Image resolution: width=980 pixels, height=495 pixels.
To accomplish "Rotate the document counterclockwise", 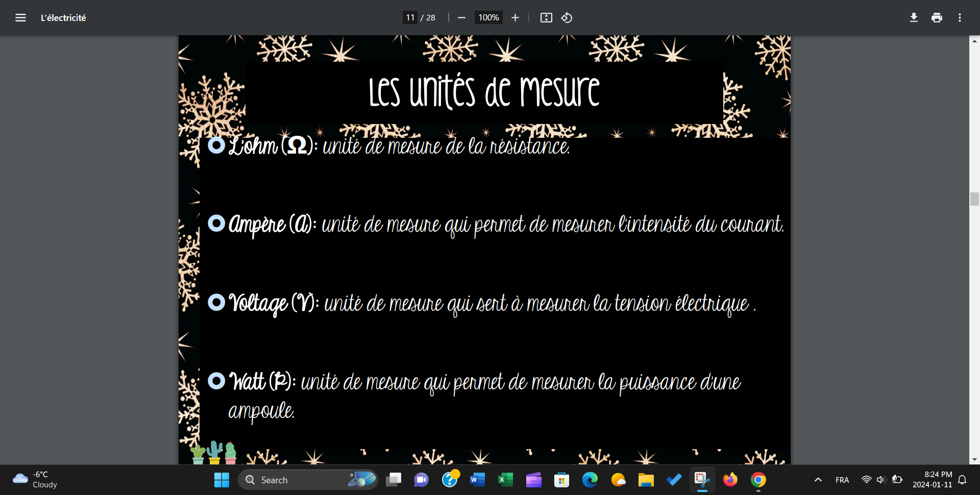I will point(567,18).
